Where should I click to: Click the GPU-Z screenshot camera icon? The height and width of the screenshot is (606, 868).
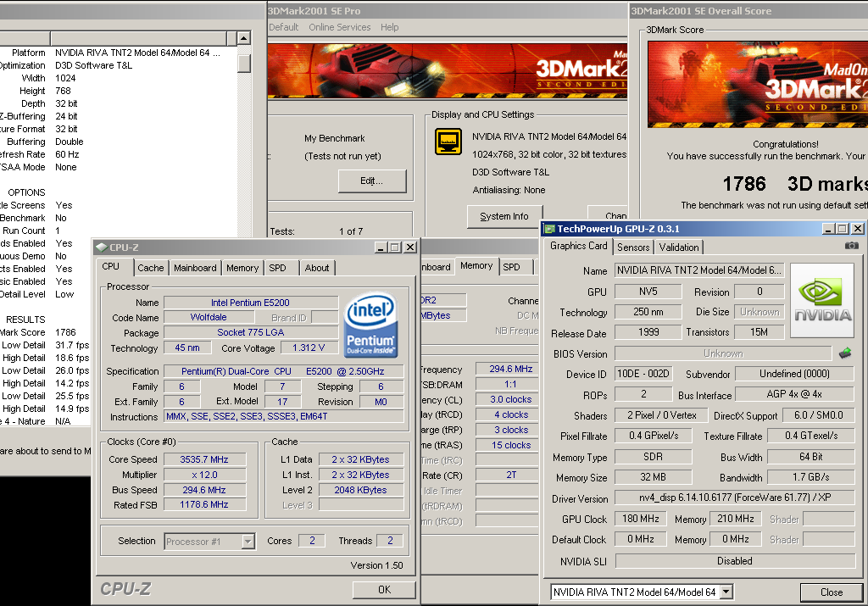click(x=851, y=245)
